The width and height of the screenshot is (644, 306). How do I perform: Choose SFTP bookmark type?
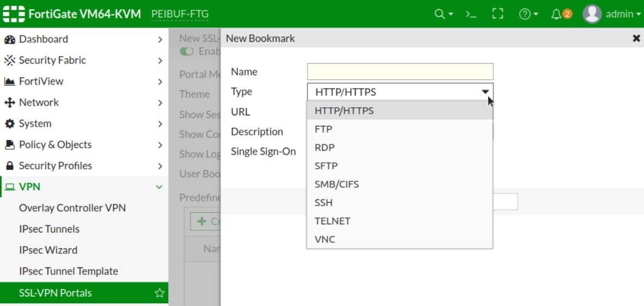[400, 166]
